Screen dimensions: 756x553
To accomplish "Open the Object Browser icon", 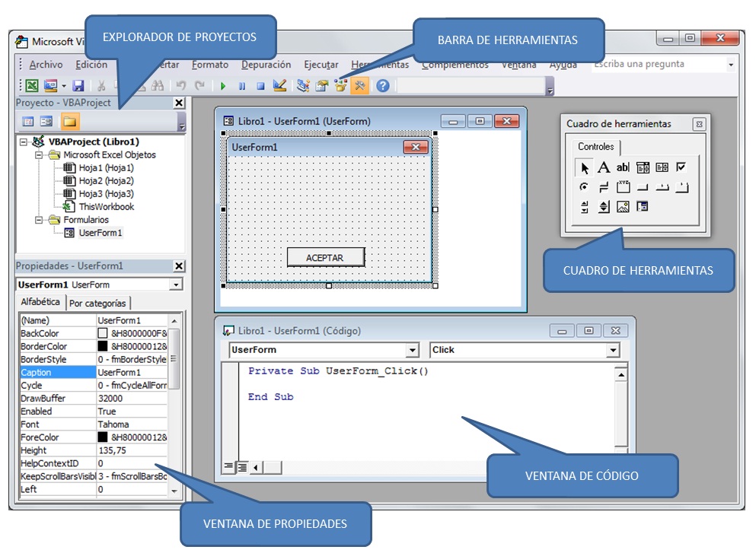I will coord(341,86).
